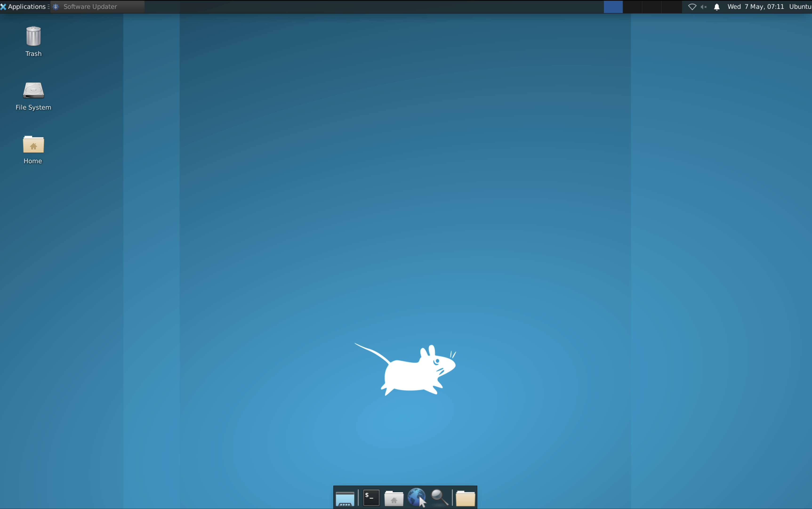Open the beige folder directory menu in dock
This screenshot has width=812, height=509.
(x=465, y=498)
